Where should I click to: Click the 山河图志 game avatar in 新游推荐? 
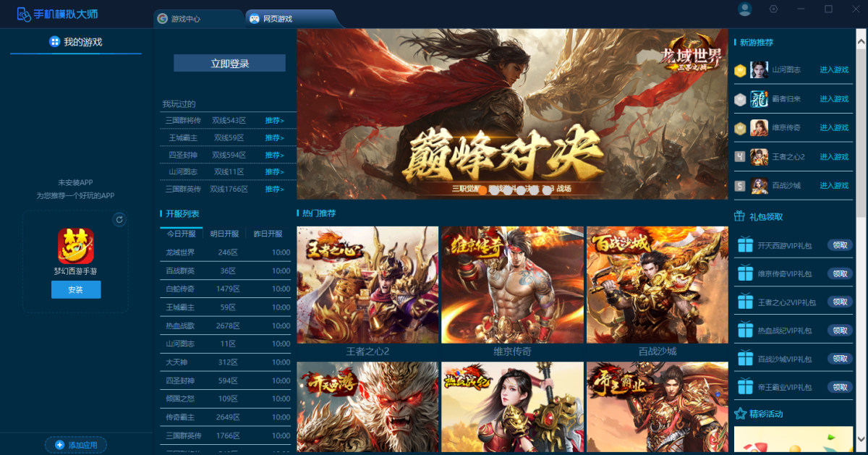[x=759, y=70]
